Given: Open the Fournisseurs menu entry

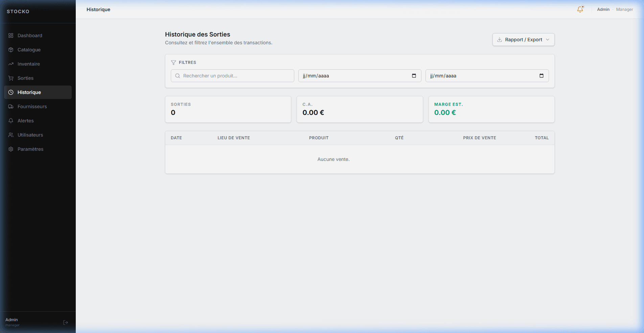Looking at the screenshot, I should [x=38, y=106].
